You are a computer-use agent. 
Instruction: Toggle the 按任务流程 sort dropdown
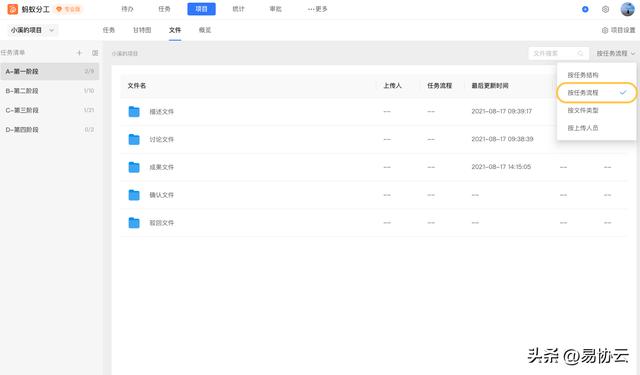616,53
